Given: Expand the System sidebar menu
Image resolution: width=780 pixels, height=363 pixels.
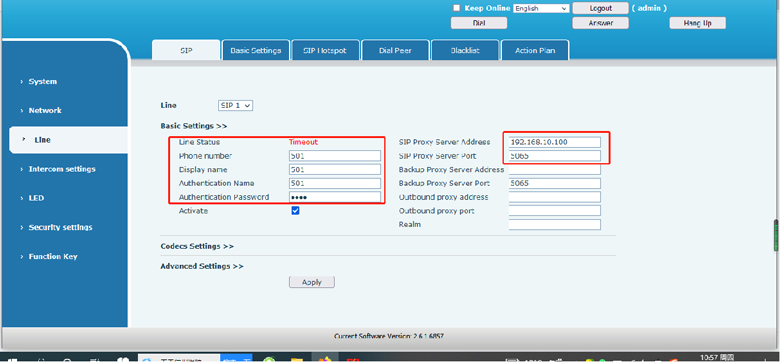Looking at the screenshot, I should pyautogui.click(x=42, y=81).
